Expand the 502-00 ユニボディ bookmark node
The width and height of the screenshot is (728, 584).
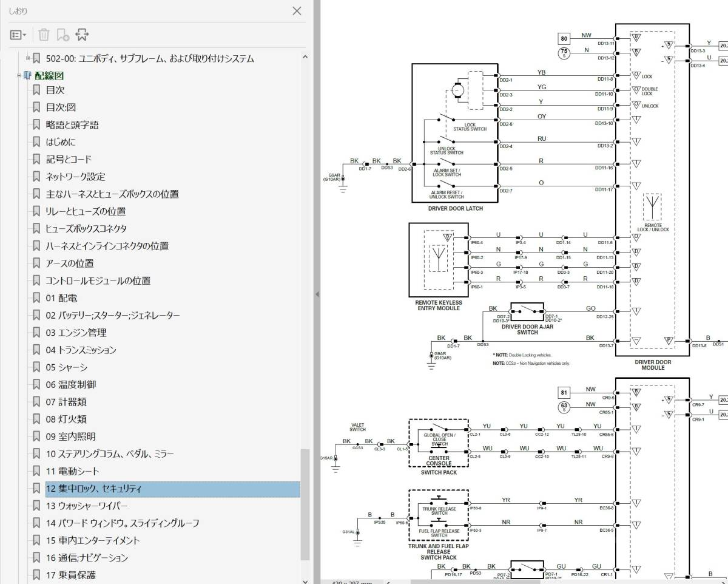click(28, 58)
